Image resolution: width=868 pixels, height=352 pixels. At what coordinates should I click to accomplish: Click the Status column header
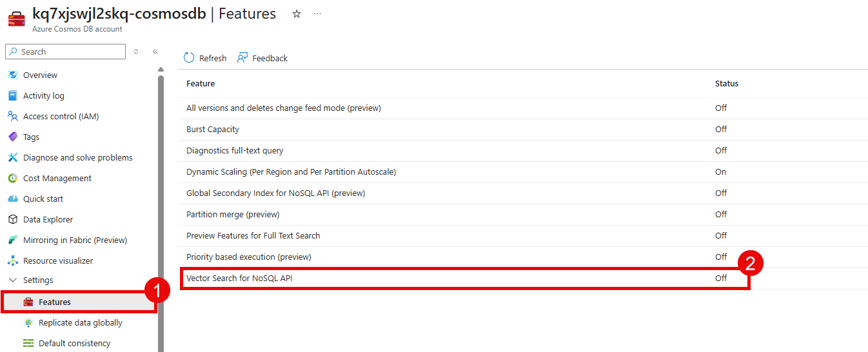pyautogui.click(x=727, y=84)
